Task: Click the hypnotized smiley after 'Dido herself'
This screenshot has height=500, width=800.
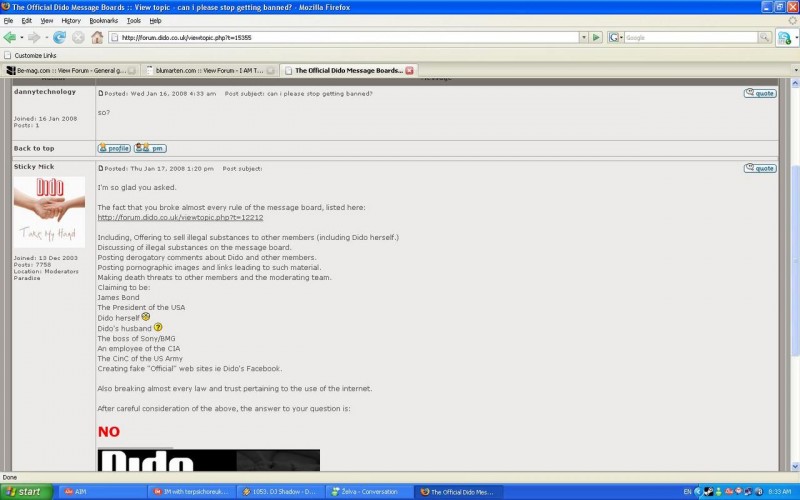Action: pos(146,317)
